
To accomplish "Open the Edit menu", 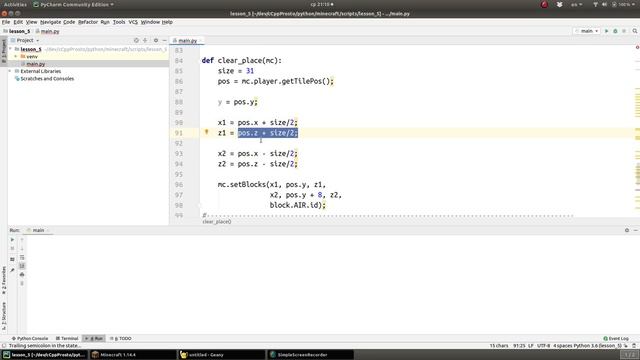I will 18,22.
